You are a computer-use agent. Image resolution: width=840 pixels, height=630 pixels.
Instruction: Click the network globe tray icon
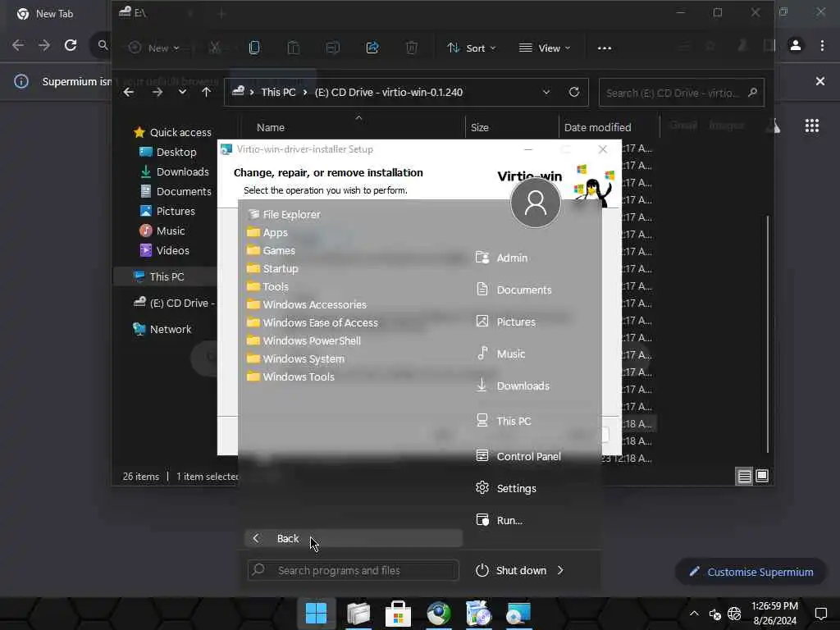pyautogui.click(x=734, y=614)
